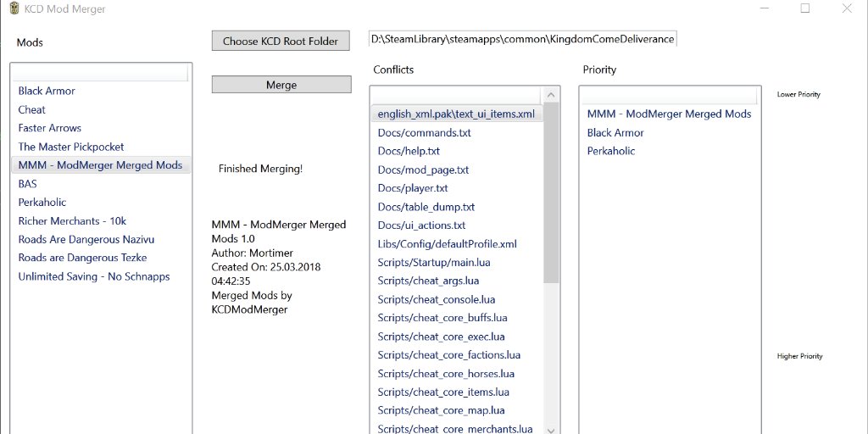
Task: Click the KCD root folder path field
Action: [x=522, y=39]
